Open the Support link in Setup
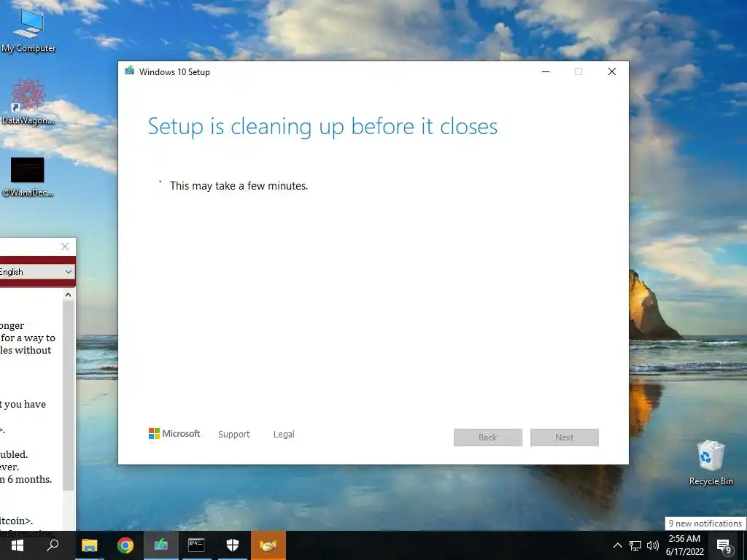Screen dimensions: 747x560 (x=234, y=435)
